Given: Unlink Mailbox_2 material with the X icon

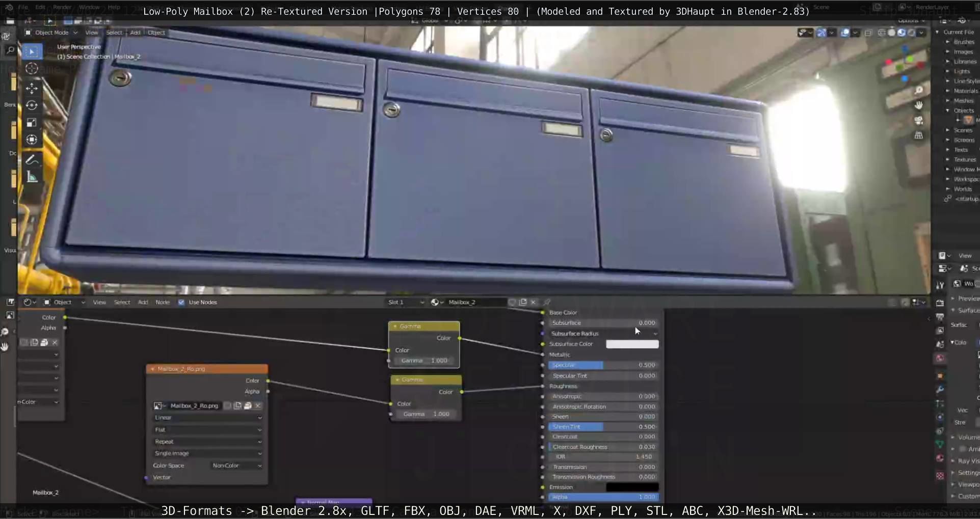Looking at the screenshot, I should 534,302.
